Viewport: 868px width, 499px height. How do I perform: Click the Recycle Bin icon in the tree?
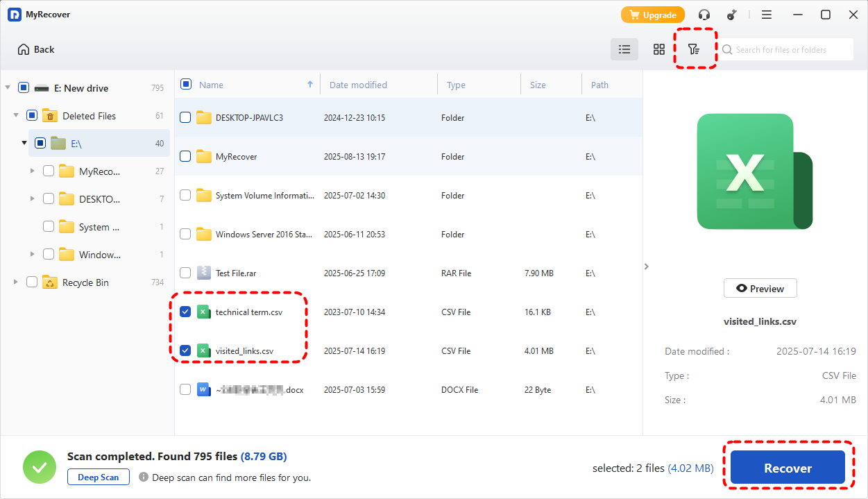click(x=49, y=282)
